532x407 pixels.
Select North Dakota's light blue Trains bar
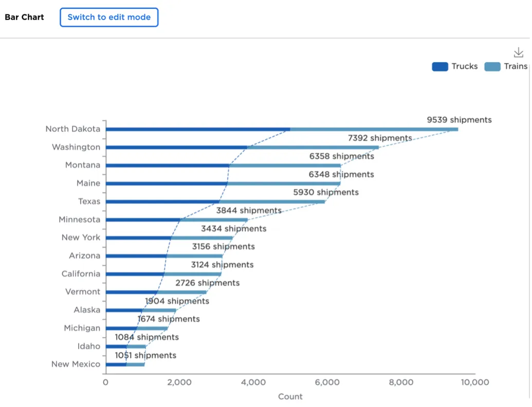click(x=374, y=129)
